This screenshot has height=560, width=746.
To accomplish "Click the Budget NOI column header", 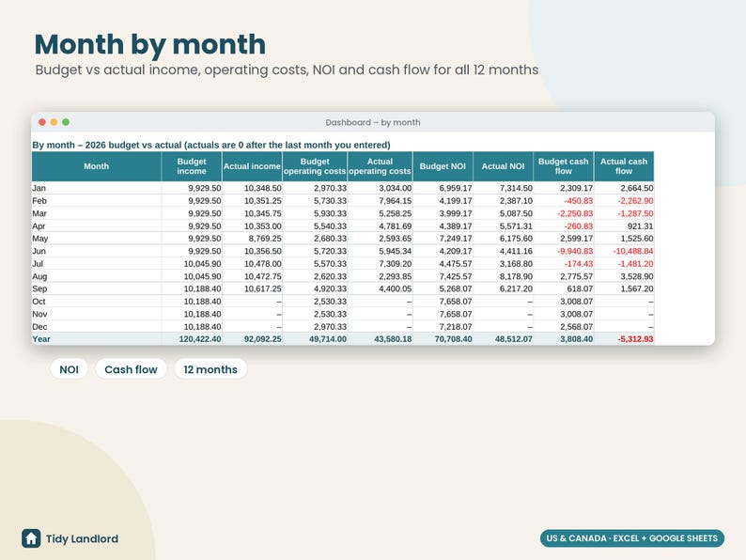I will point(443,166).
